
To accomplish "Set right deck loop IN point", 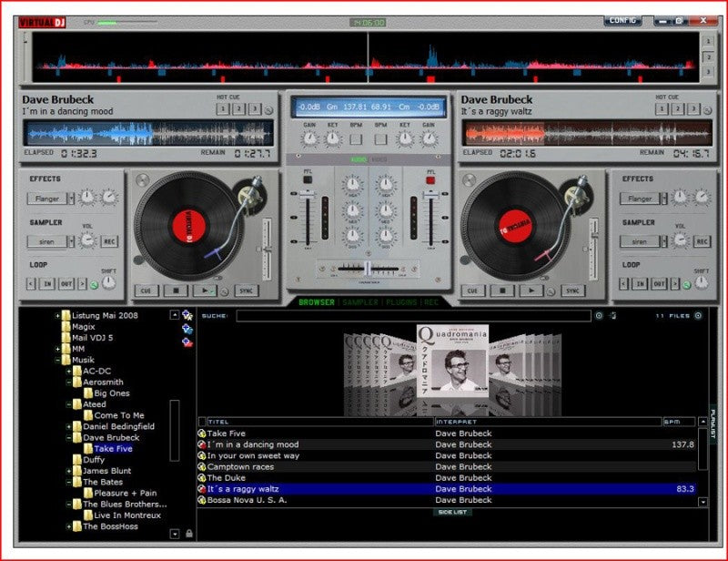I will pyautogui.click(x=641, y=284).
